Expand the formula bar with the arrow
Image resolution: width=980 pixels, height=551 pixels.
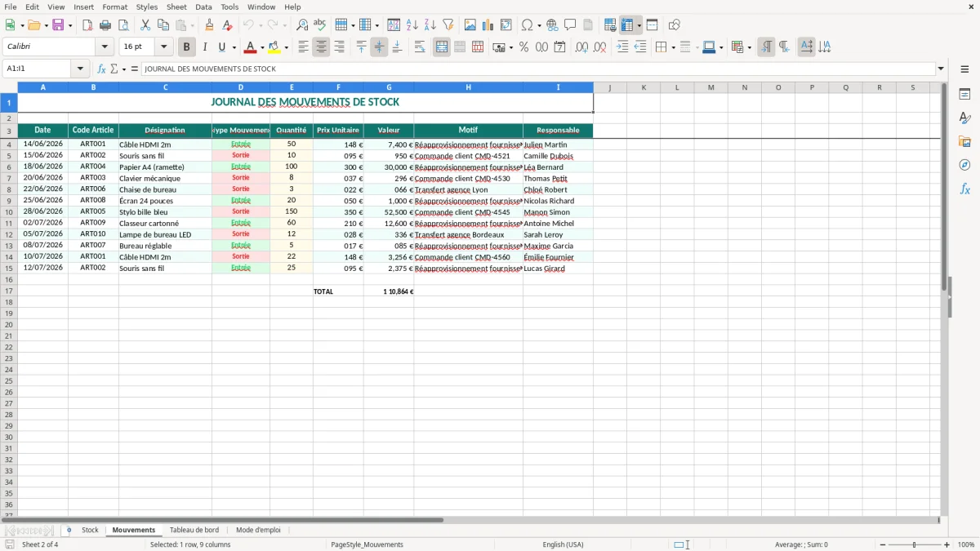(941, 69)
